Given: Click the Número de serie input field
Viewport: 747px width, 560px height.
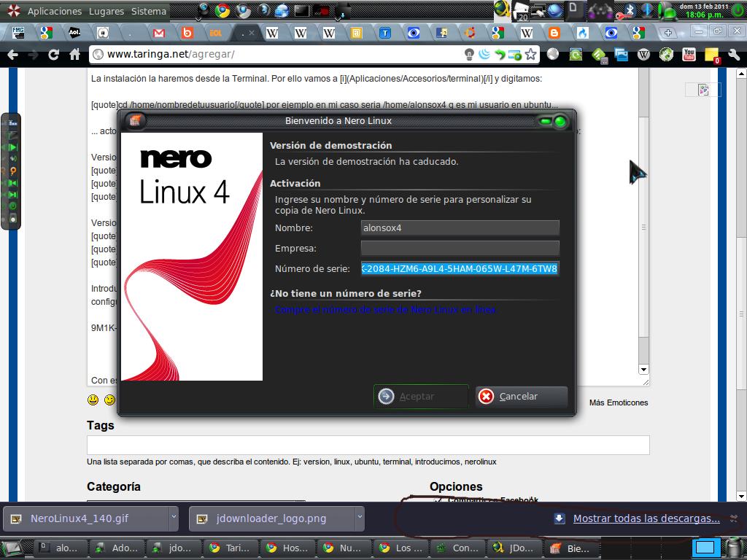Looking at the screenshot, I should (x=460, y=268).
